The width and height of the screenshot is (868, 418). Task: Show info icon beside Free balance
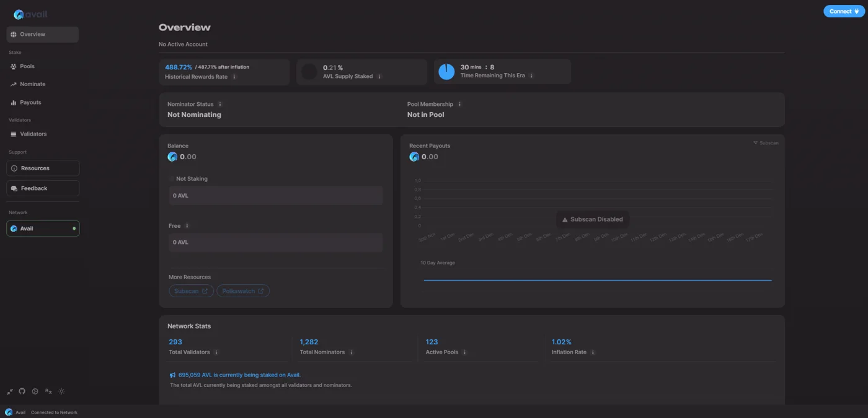coord(187,226)
